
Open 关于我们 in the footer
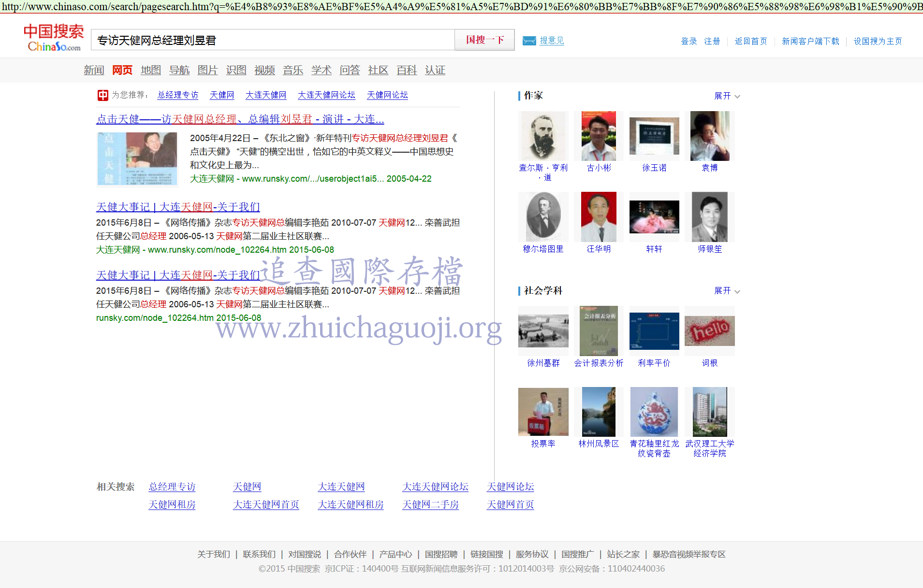[x=213, y=554]
